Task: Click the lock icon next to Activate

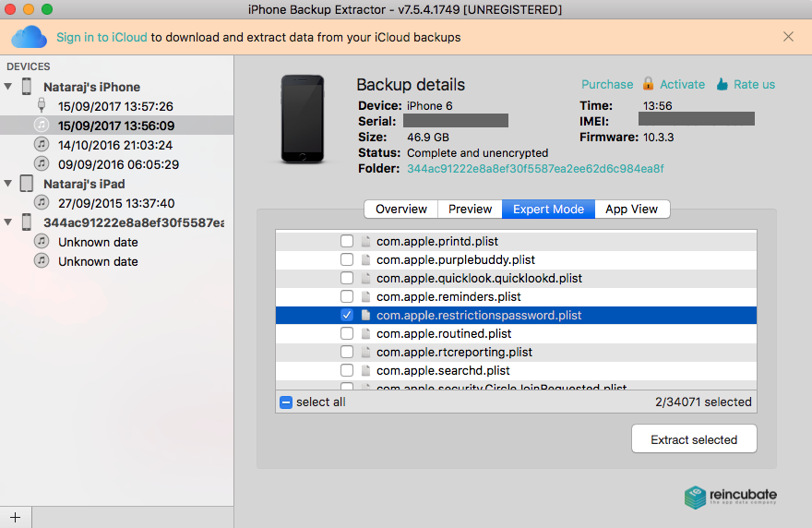Action: tap(648, 84)
